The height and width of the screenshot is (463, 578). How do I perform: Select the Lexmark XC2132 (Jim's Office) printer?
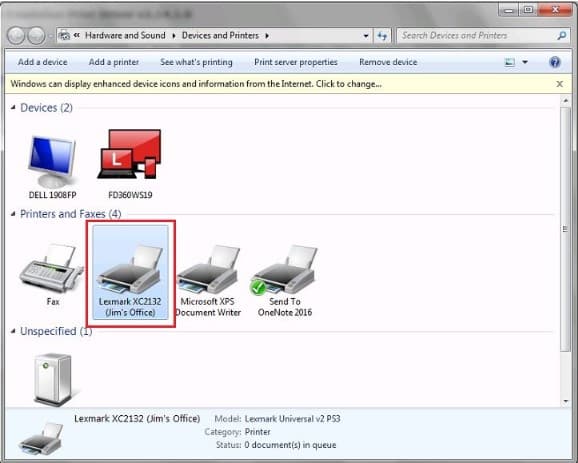coord(130,273)
